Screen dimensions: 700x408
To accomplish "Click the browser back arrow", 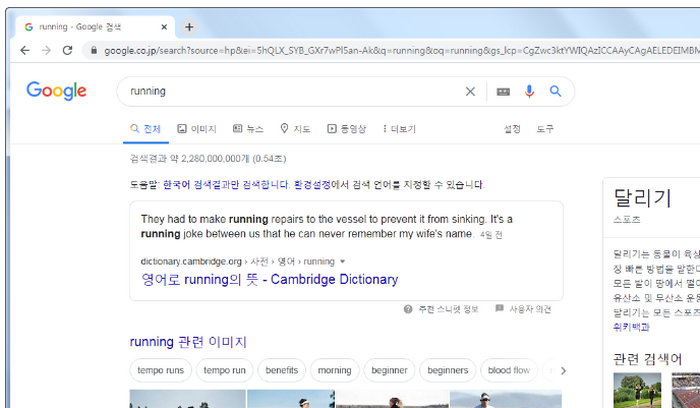I will click(25, 50).
